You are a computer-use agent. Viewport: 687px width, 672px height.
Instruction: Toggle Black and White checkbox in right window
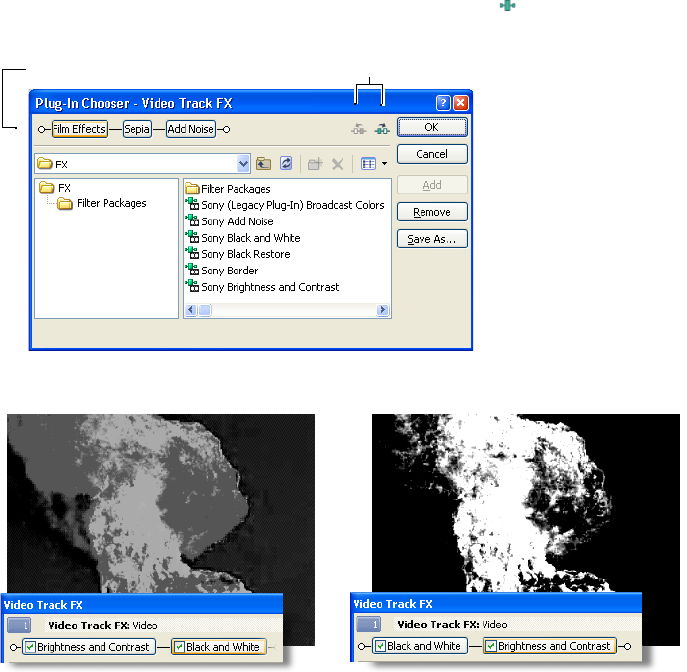(x=380, y=646)
